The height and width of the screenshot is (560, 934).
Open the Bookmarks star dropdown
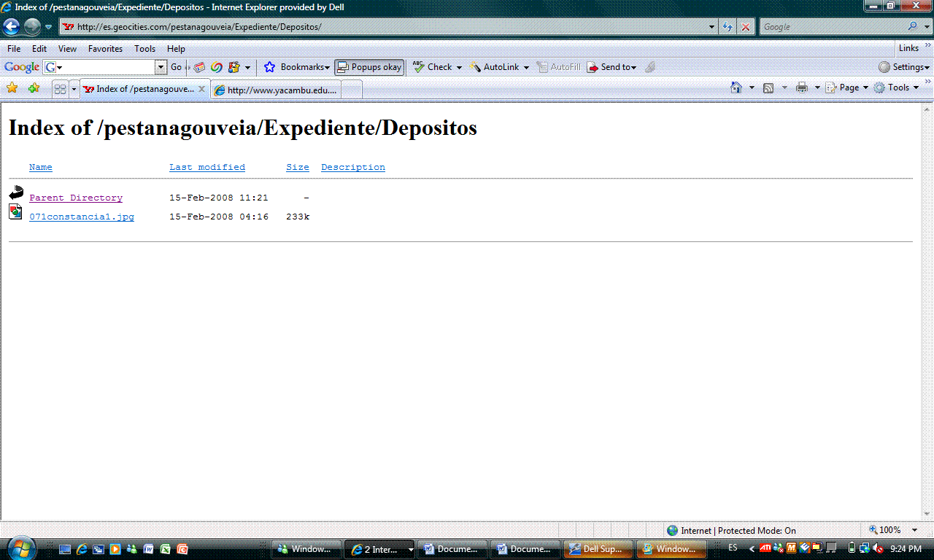coord(296,67)
